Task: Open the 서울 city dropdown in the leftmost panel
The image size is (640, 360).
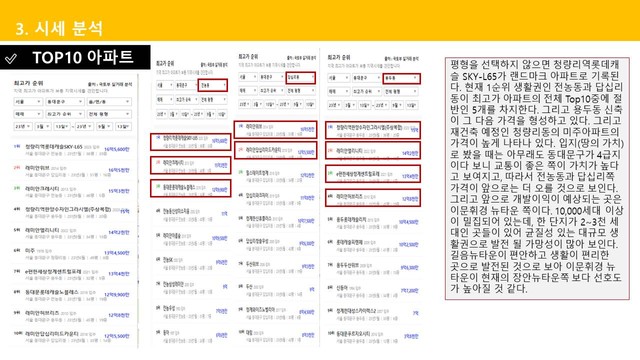Action: (x=28, y=101)
